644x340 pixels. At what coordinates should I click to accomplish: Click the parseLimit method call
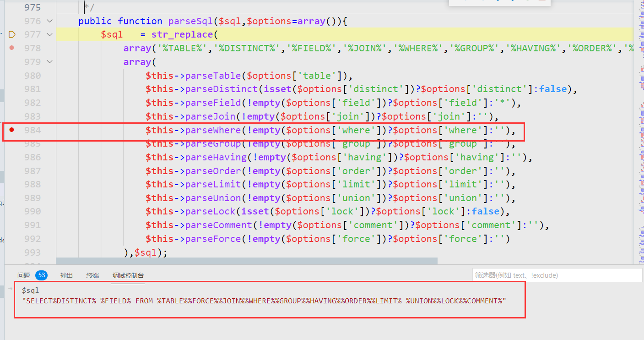[x=213, y=184]
